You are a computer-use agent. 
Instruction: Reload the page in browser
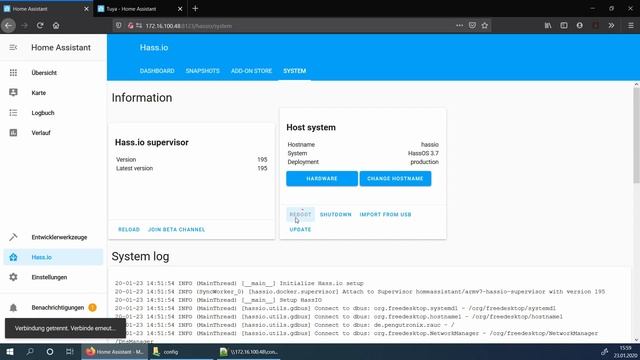tap(40, 26)
